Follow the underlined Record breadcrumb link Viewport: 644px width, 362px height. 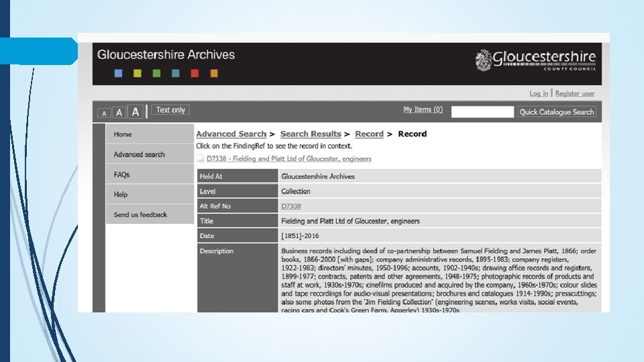(x=369, y=134)
